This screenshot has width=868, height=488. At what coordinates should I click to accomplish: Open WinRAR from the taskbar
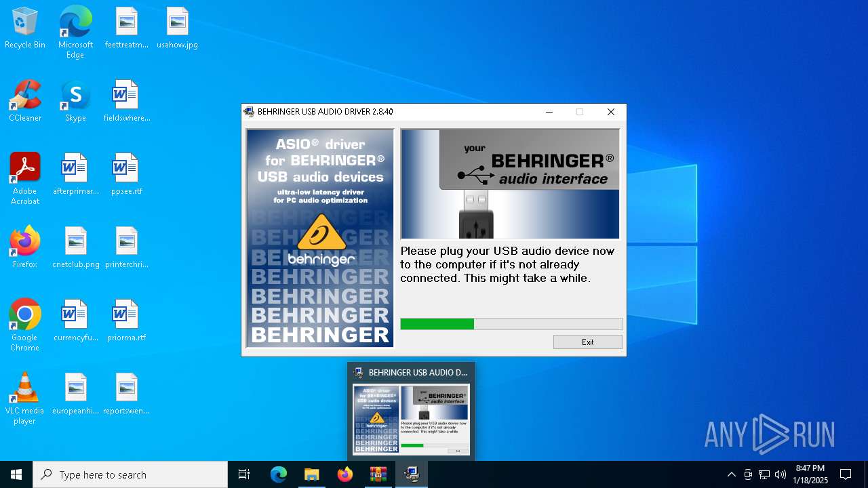point(378,474)
